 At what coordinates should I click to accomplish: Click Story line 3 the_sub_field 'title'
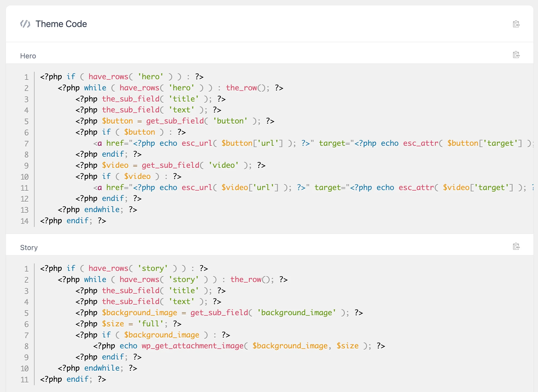pos(151,290)
